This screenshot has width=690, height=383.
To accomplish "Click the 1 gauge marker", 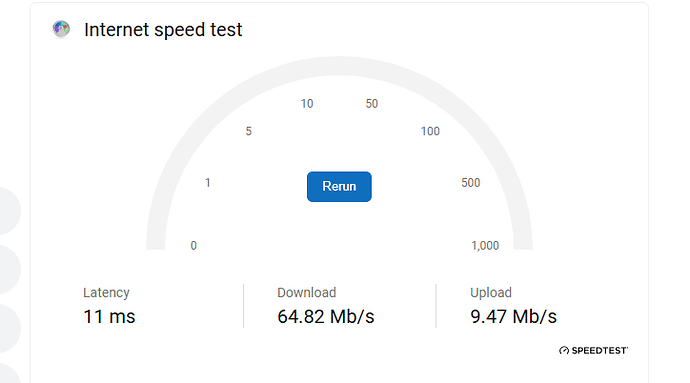I will [208, 183].
